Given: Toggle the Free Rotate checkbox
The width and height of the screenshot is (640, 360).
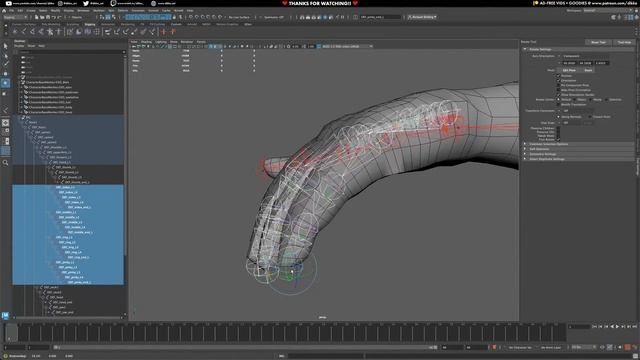Looking at the screenshot, I should click(x=558, y=139).
